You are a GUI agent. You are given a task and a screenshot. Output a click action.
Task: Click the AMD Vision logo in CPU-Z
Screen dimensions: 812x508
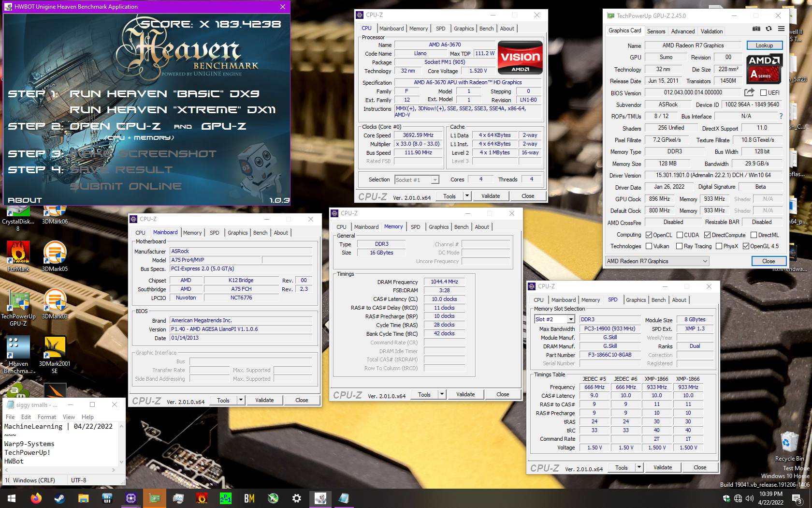click(x=520, y=58)
